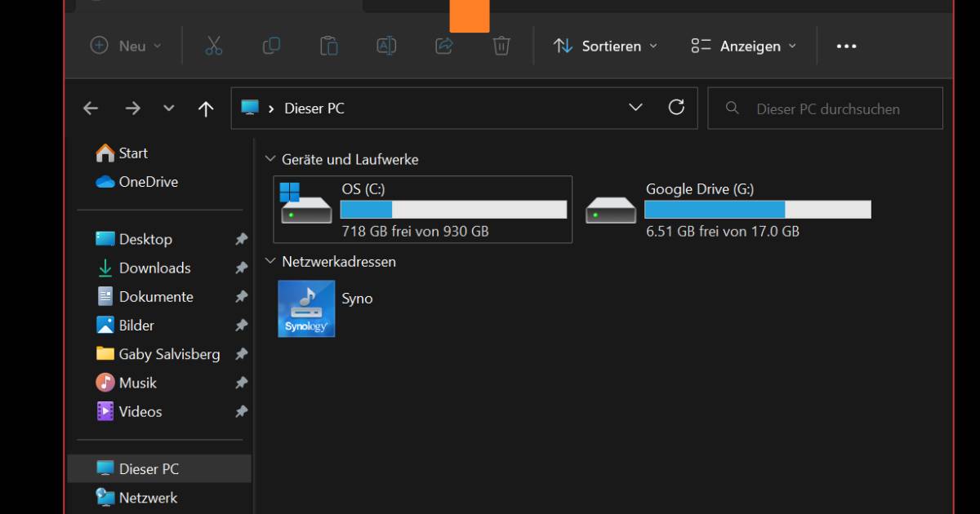
Task: Click the Paste icon
Action: pyautogui.click(x=327, y=46)
